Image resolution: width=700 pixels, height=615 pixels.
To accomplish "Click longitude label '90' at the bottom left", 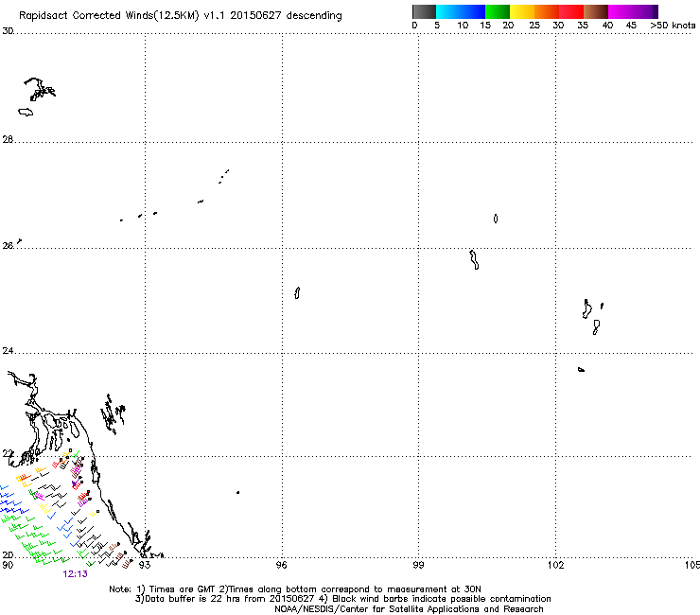I will coord(8,565).
